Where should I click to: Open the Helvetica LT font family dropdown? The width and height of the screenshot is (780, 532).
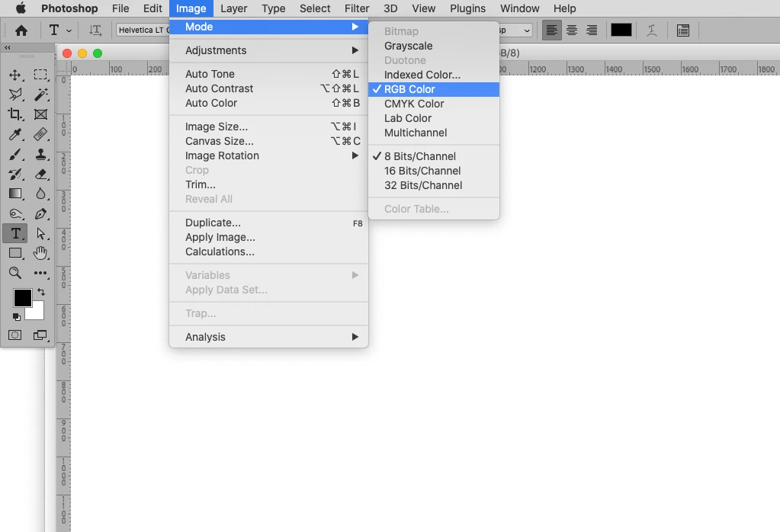[x=143, y=30]
